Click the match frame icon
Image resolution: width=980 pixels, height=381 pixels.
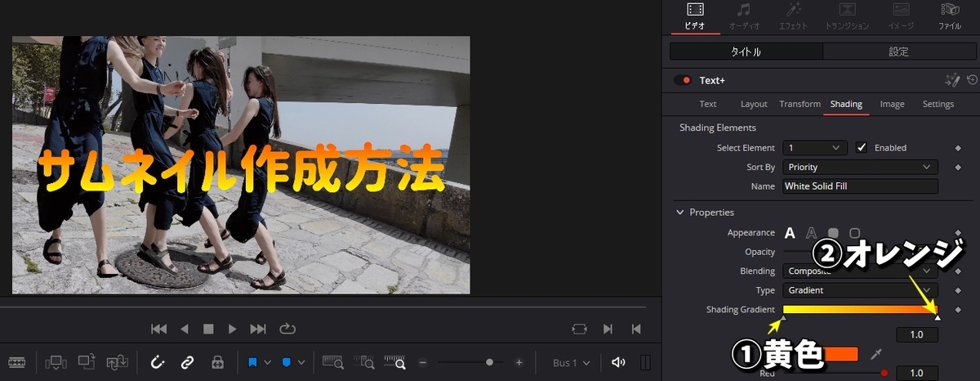tap(579, 329)
